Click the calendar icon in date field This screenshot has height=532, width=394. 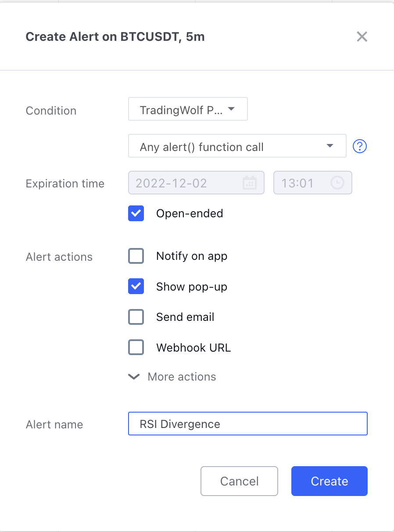click(x=250, y=183)
